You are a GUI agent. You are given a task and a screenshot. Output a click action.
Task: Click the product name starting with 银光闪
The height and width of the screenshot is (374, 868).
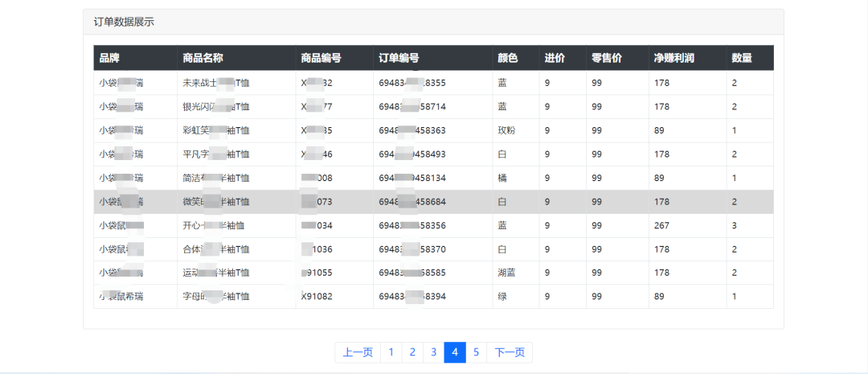click(x=216, y=107)
